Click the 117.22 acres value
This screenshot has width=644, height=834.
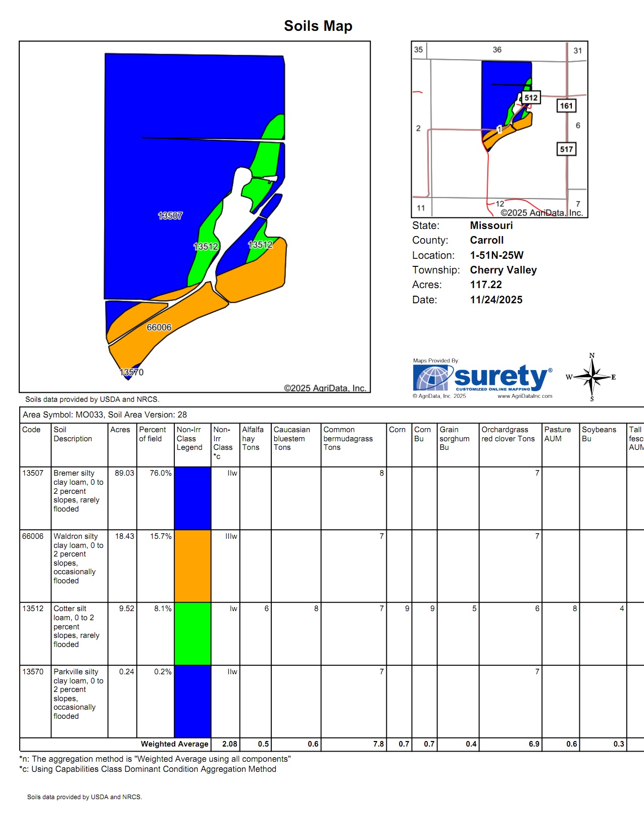point(486,285)
